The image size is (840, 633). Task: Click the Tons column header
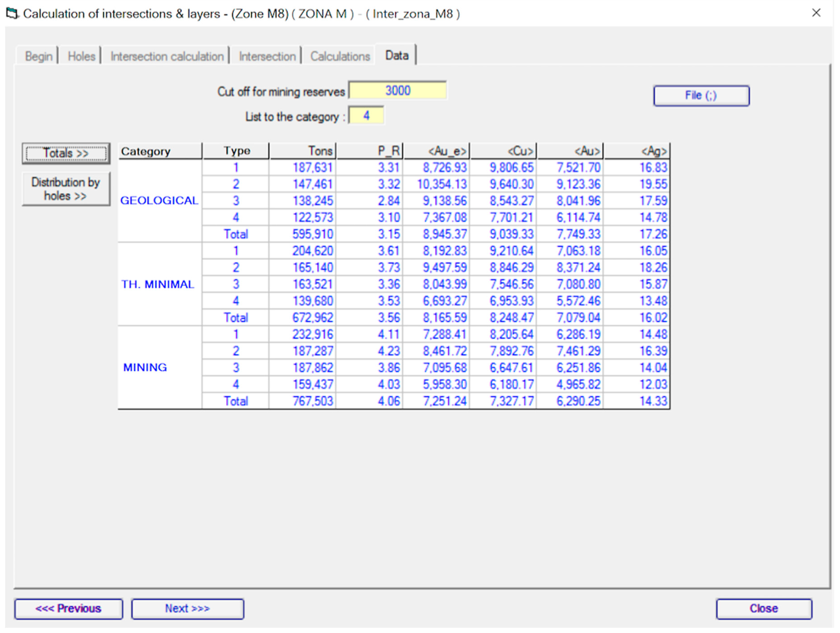(x=303, y=151)
